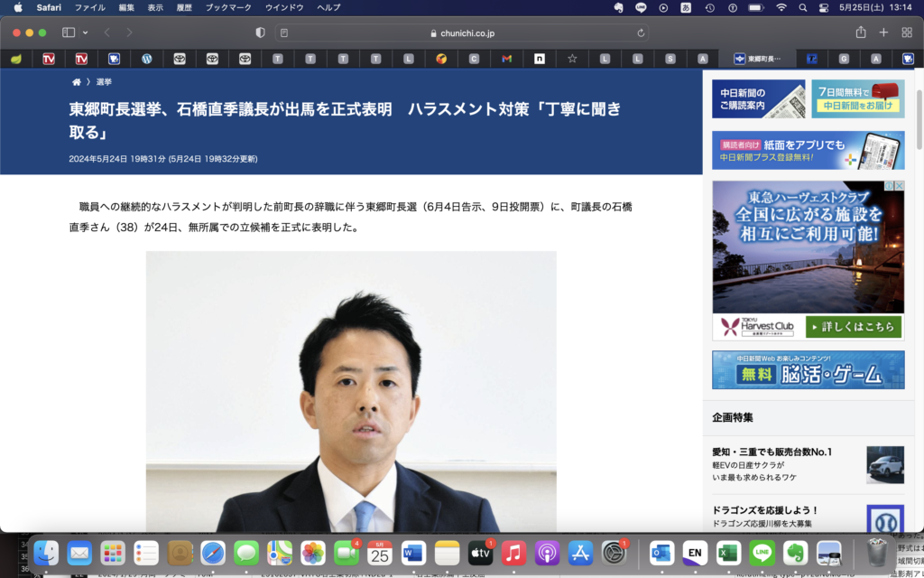Open the Gmail bookmark in the favorites bar
The image size is (924, 578).
click(x=506, y=59)
